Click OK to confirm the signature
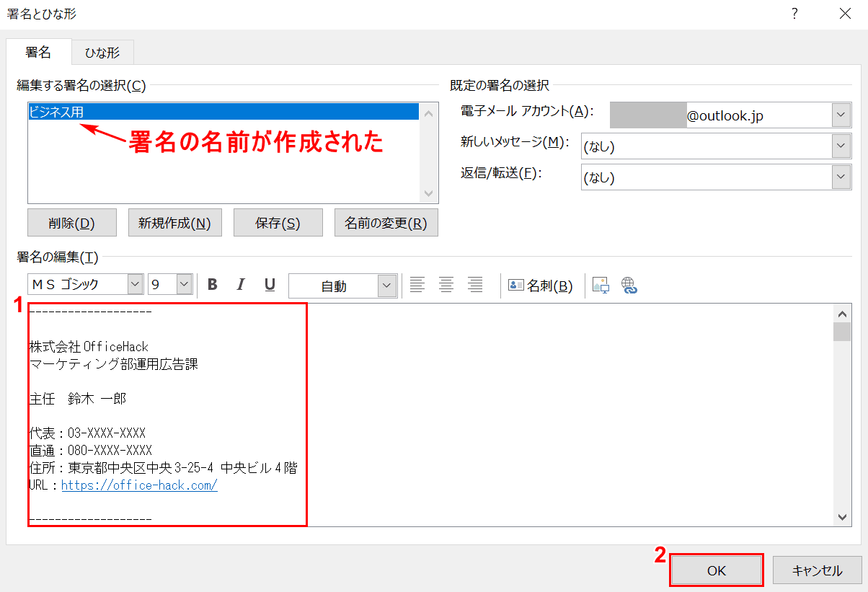This screenshot has height=592, width=868. (x=716, y=570)
